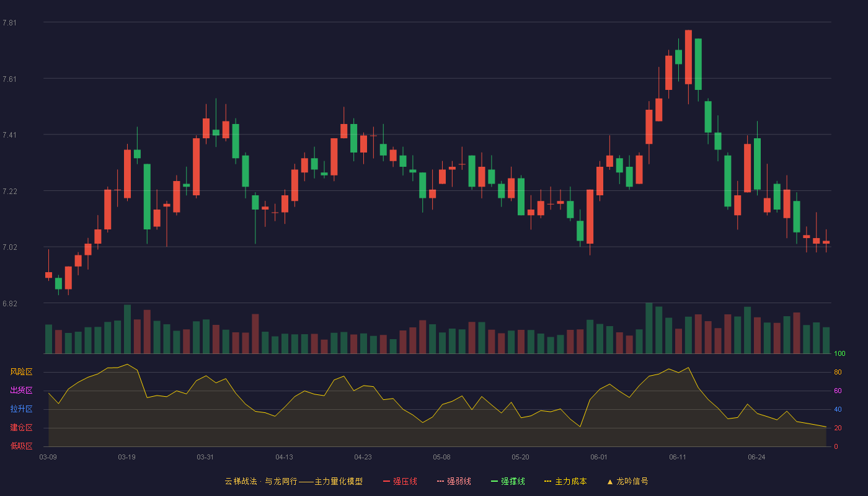Select the 06-11 date label
Image resolution: width=868 pixels, height=496 pixels.
678,457
